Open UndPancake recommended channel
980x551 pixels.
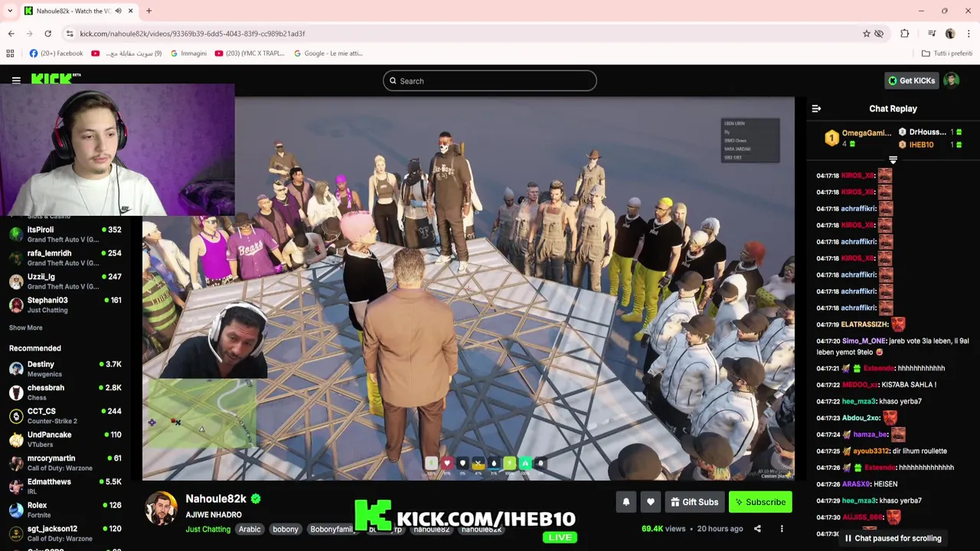(x=65, y=439)
